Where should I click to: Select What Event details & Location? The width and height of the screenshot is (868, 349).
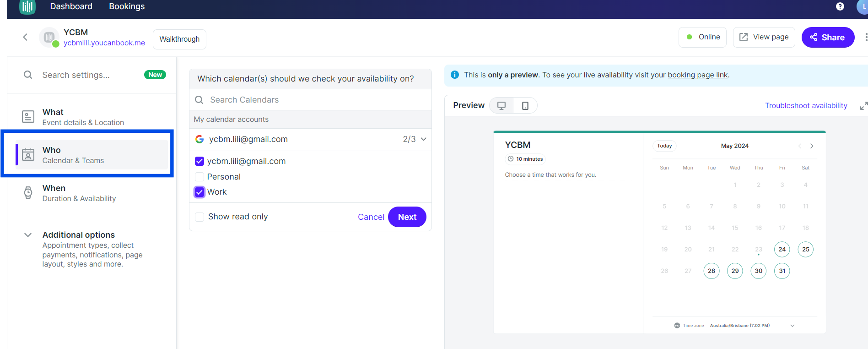coord(92,117)
